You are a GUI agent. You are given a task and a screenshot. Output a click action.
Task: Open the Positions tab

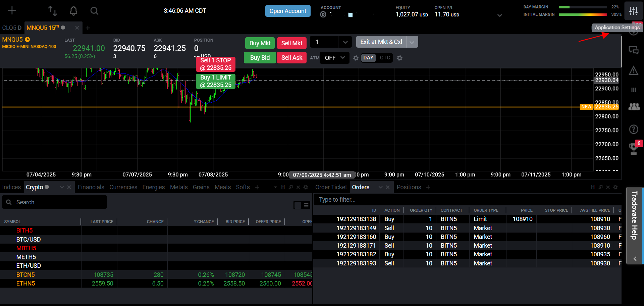pos(409,187)
